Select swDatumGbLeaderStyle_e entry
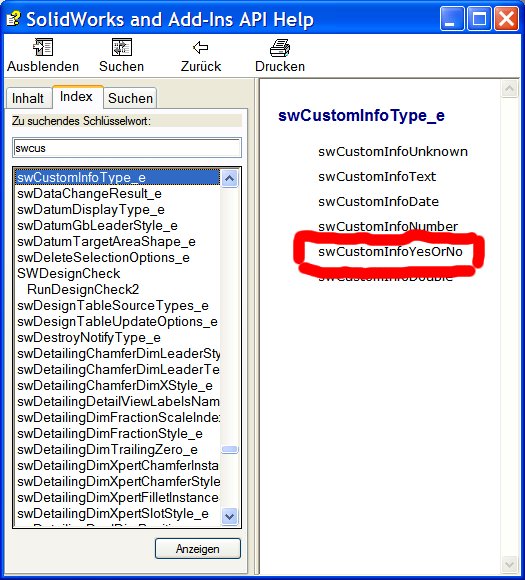The width and height of the screenshot is (525, 580). point(97,225)
